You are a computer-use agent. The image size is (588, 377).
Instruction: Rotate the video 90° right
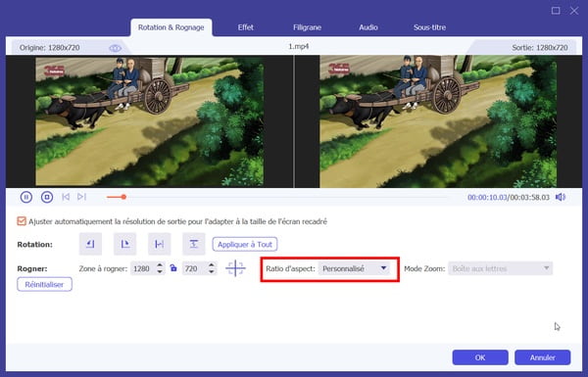click(x=124, y=245)
